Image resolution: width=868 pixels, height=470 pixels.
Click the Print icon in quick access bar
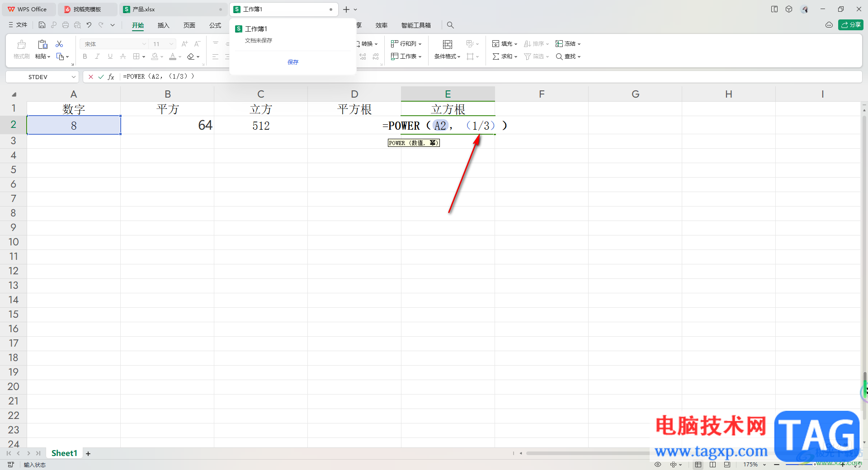pos(66,25)
